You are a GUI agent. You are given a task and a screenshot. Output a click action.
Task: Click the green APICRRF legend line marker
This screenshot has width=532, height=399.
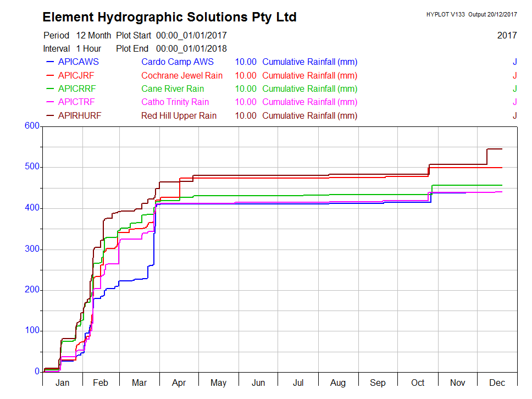(51, 89)
